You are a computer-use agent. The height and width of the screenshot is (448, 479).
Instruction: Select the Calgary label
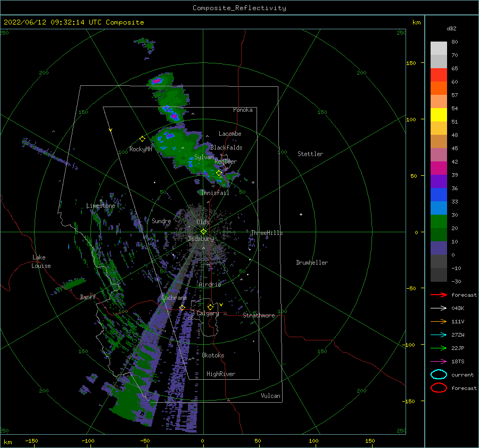tap(208, 313)
